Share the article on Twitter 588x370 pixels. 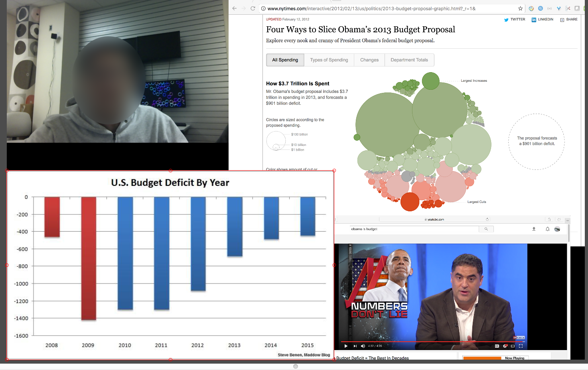point(515,20)
